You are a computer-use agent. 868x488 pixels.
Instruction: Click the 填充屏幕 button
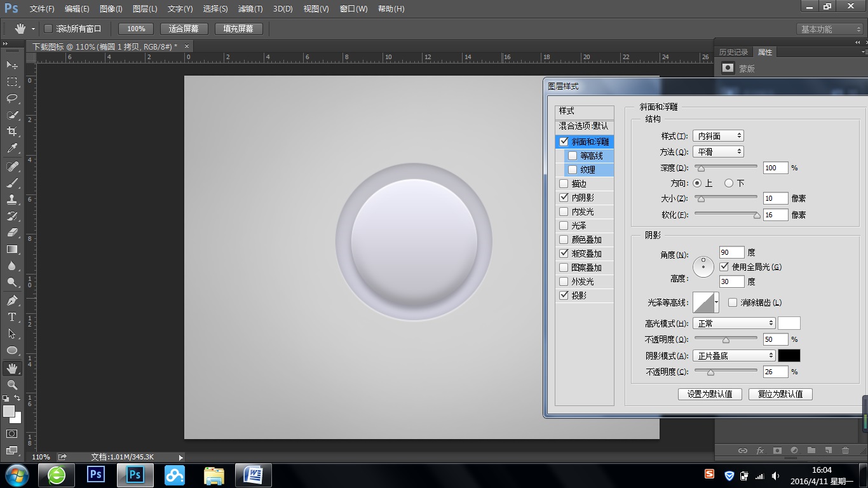[x=238, y=29]
